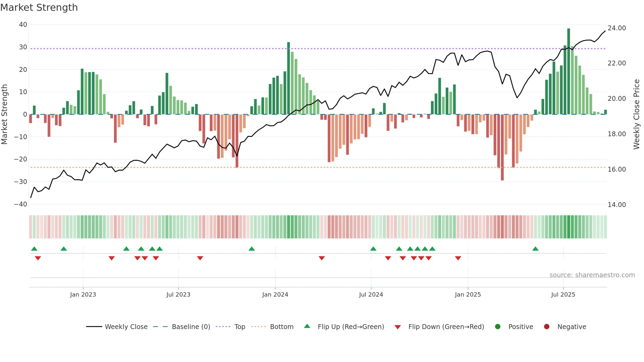
Task: Click the 0 left-axis strength label
Action: pyautogui.click(x=25, y=114)
